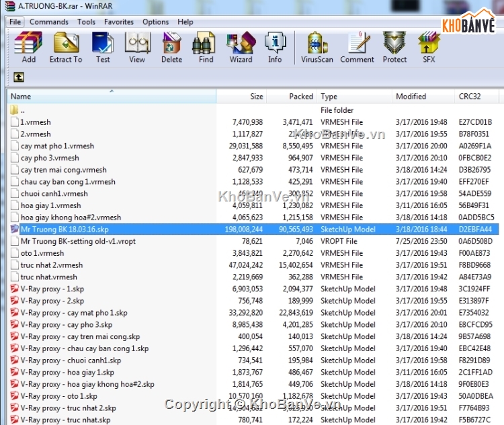Click the File folder type label

[x=337, y=110]
